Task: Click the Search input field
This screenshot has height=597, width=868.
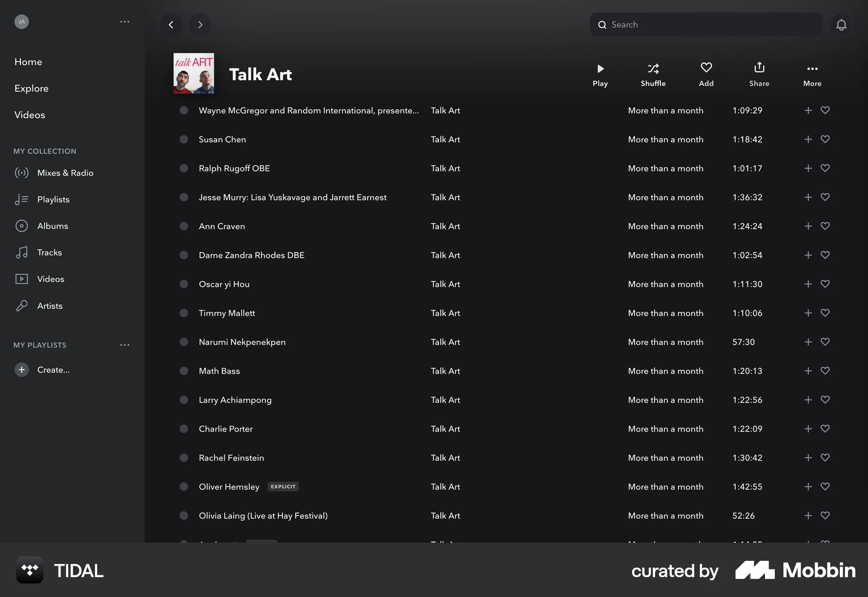Action: 705,24
